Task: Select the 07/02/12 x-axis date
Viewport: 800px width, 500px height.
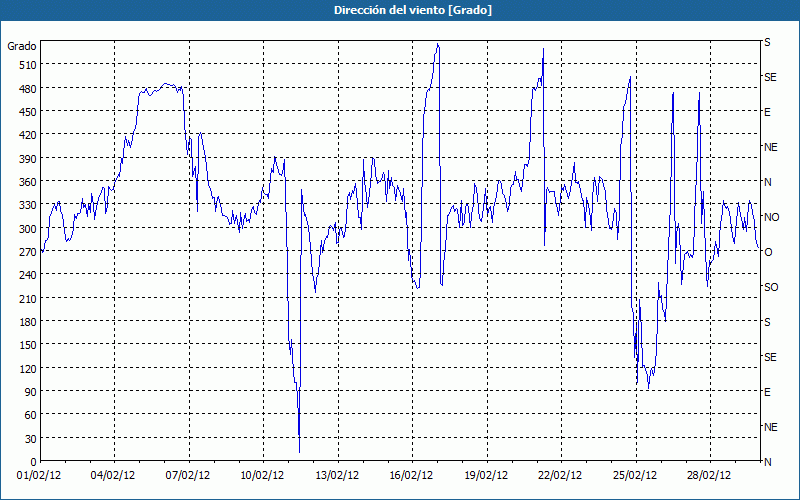Action: (188, 476)
